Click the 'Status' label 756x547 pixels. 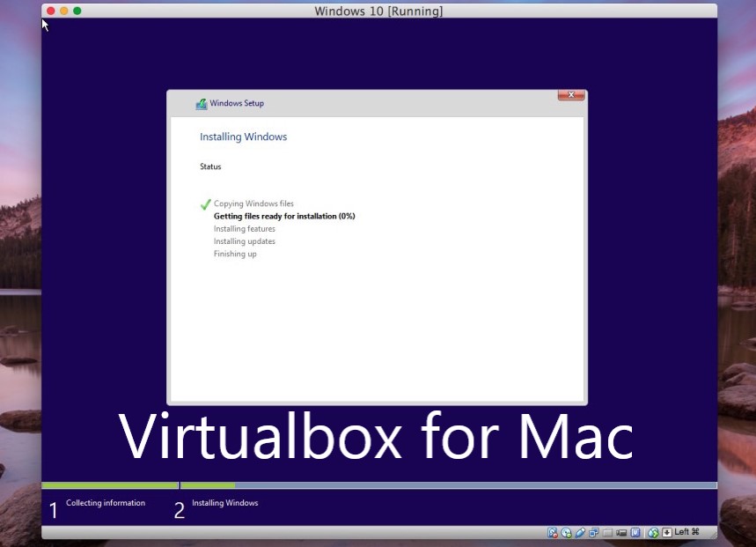point(210,166)
